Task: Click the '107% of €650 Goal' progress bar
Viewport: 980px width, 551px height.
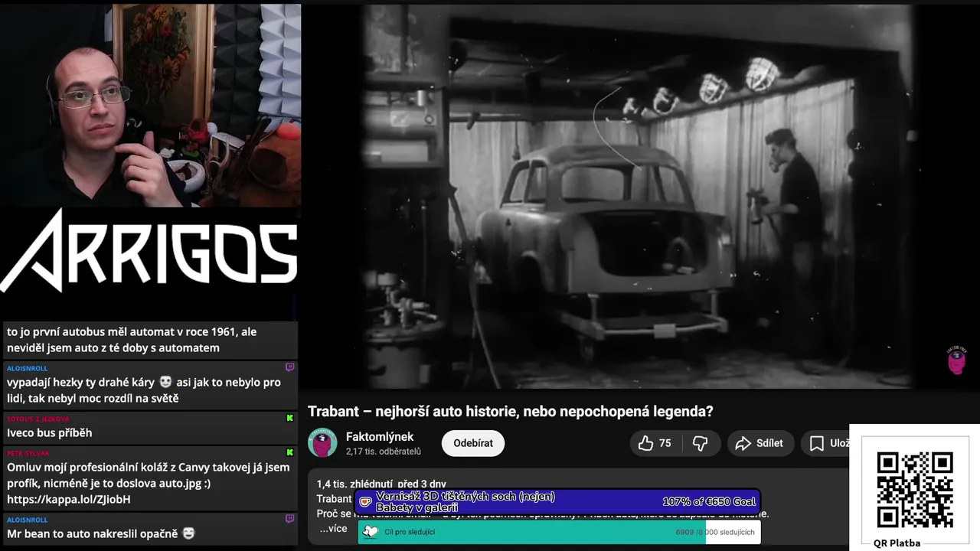Action: point(557,502)
